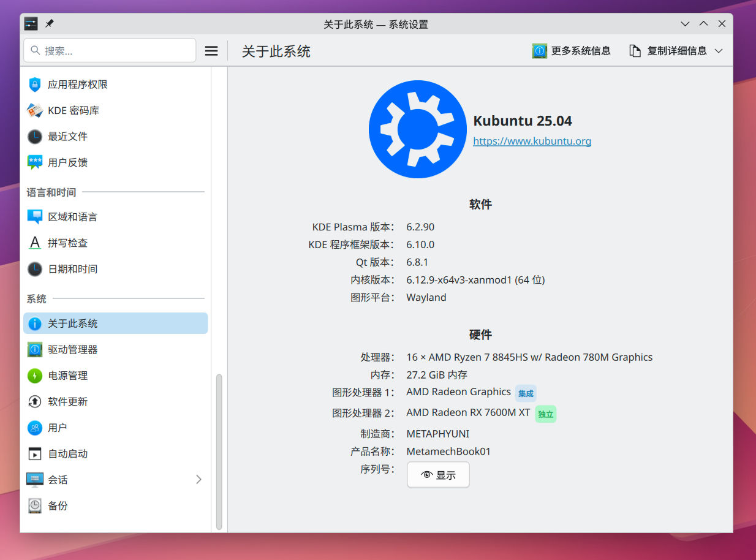Open KDE 密码库 wallet icon
The height and width of the screenshot is (560, 756).
pos(35,111)
